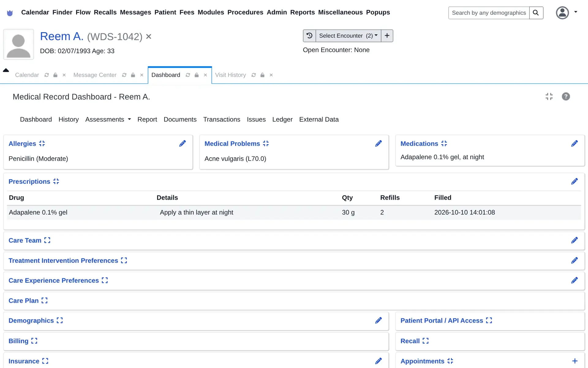Screen dimensions: 588x368
Task: Open the dashboard help question icon
Action: [566, 97]
